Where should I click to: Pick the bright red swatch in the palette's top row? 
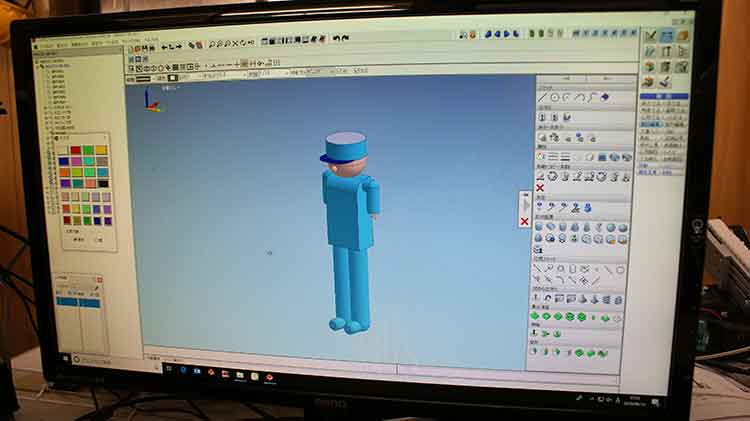click(x=76, y=150)
